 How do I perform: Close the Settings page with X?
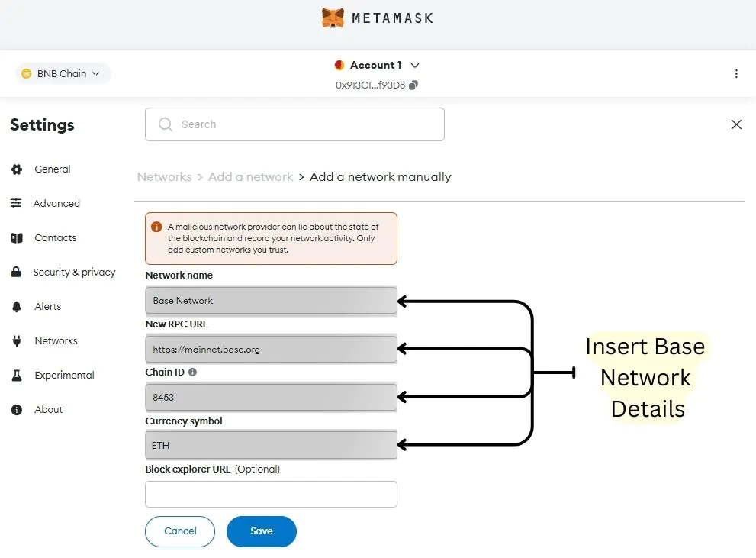click(x=735, y=124)
